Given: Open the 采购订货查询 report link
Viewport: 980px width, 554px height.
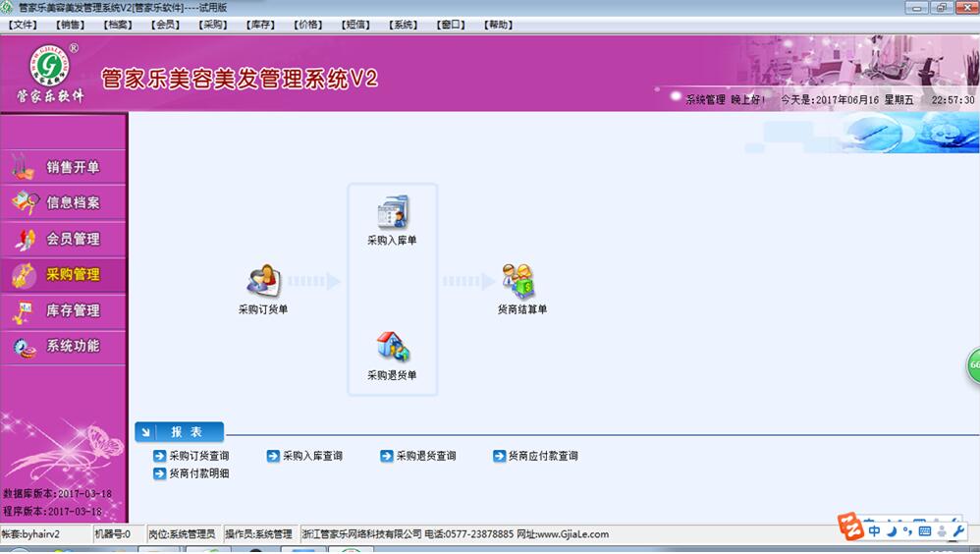Looking at the screenshot, I should pyautogui.click(x=191, y=456).
